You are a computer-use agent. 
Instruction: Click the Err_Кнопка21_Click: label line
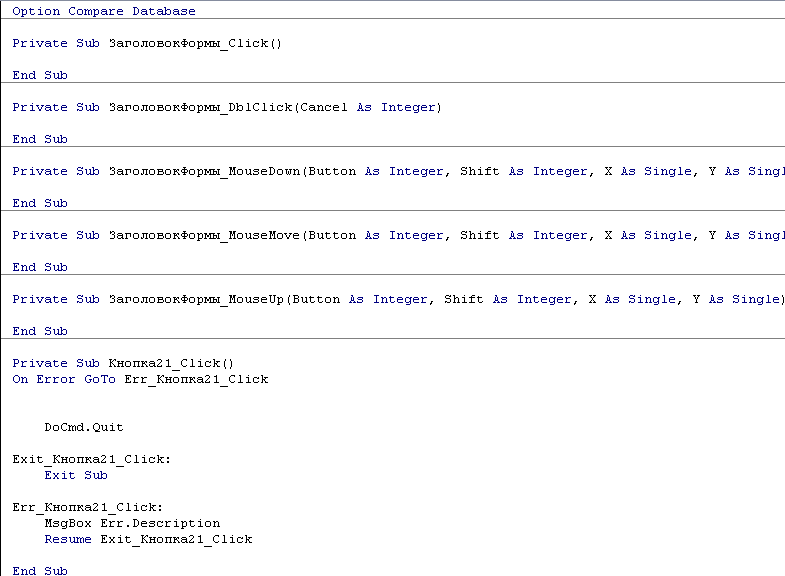(x=88, y=508)
